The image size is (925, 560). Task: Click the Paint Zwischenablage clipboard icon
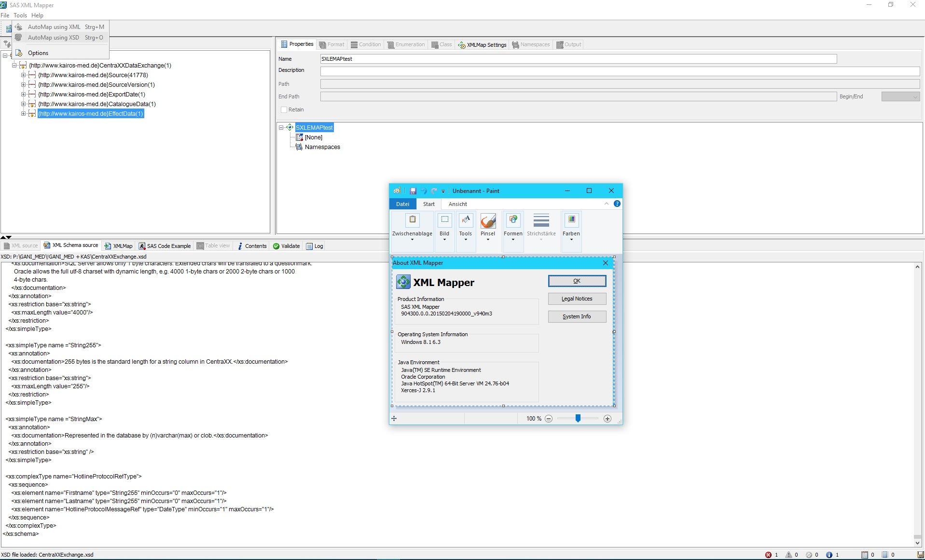(412, 220)
